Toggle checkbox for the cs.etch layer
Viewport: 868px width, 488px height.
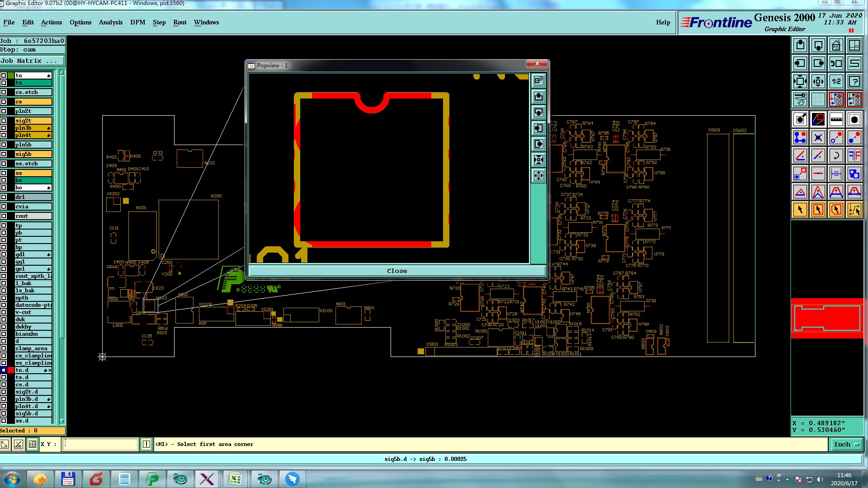4,92
